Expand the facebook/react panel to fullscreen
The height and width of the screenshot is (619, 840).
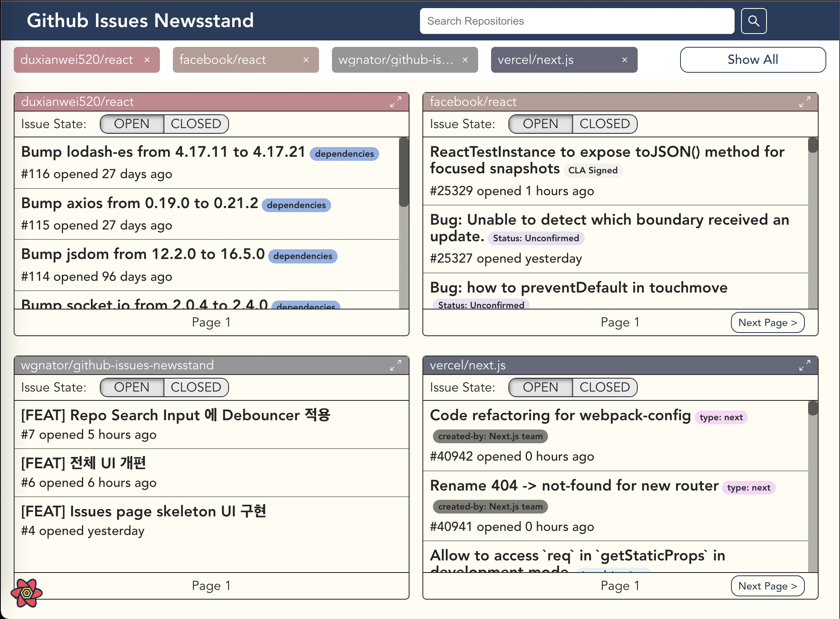point(805,102)
